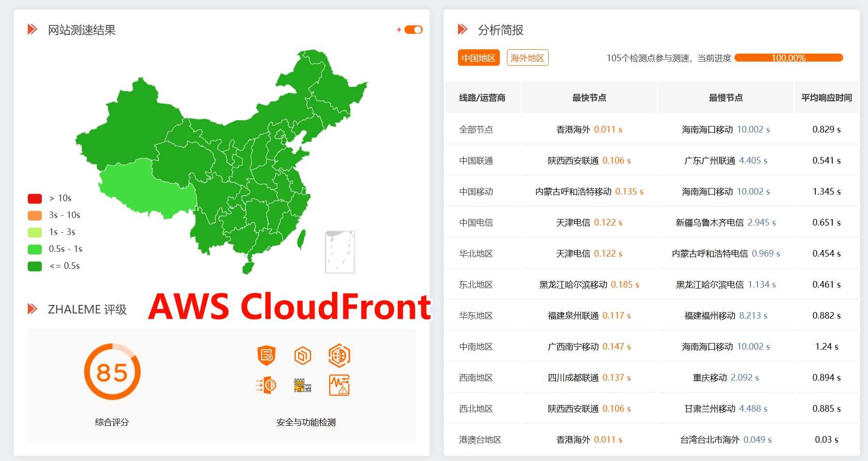The height and width of the screenshot is (461, 868).
Task: Click 广东广州联通 4.405 s cell
Action: (726, 160)
